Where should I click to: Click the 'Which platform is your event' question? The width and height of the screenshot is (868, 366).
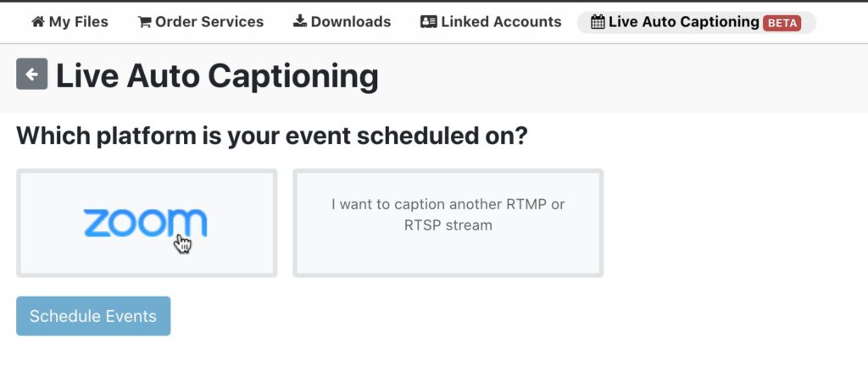click(271, 136)
